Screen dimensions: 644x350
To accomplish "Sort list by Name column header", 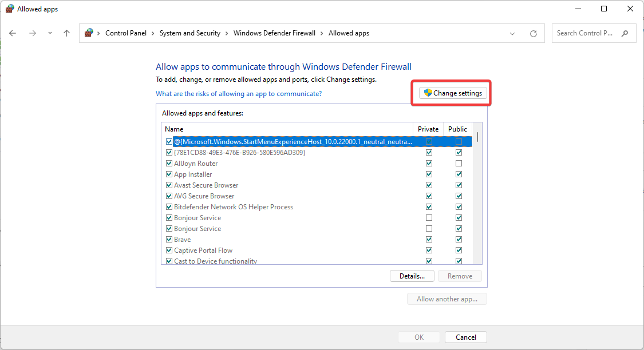I will click(x=287, y=129).
